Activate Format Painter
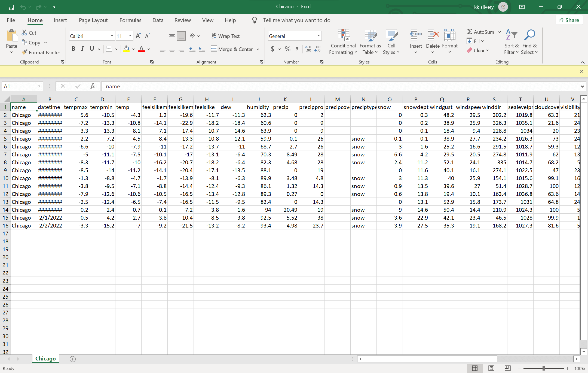 click(41, 52)
